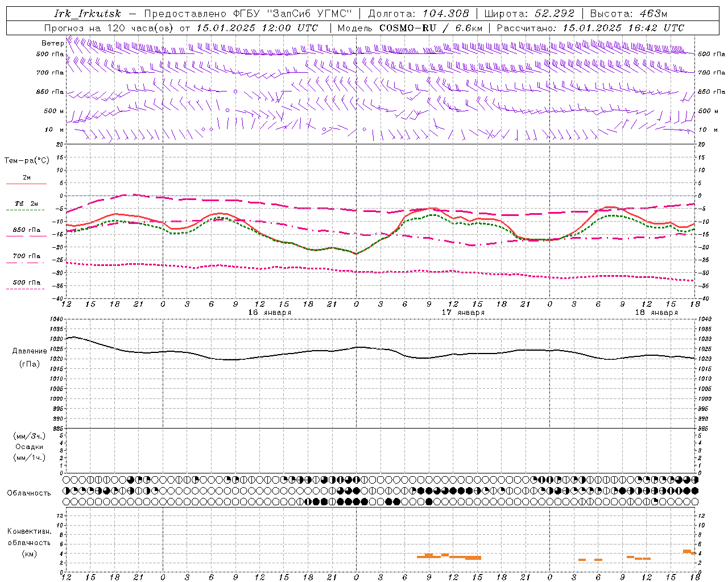Screen dimensions: 728x582
Task: Click the (мм/3ч.) precipitation unit label
Action: click(x=30, y=436)
